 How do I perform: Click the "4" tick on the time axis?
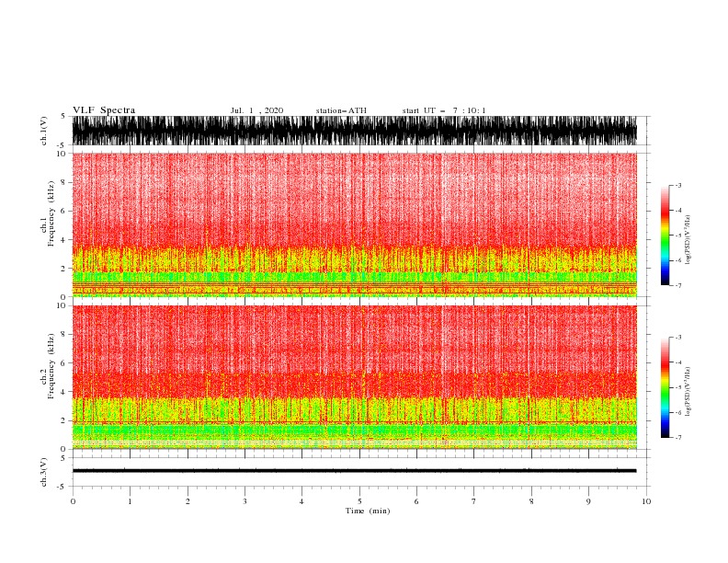(x=301, y=501)
